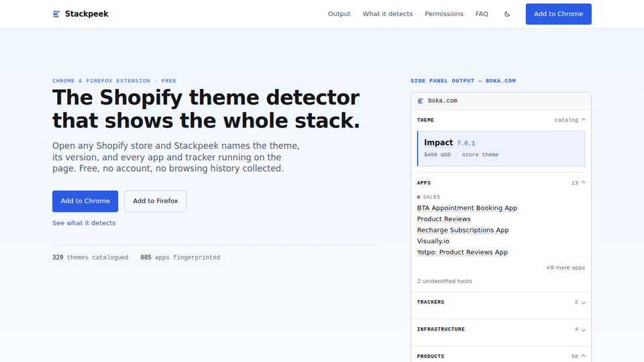The height and width of the screenshot is (362, 644).
Task: Click the Add to Firefox button
Action: point(155,201)
